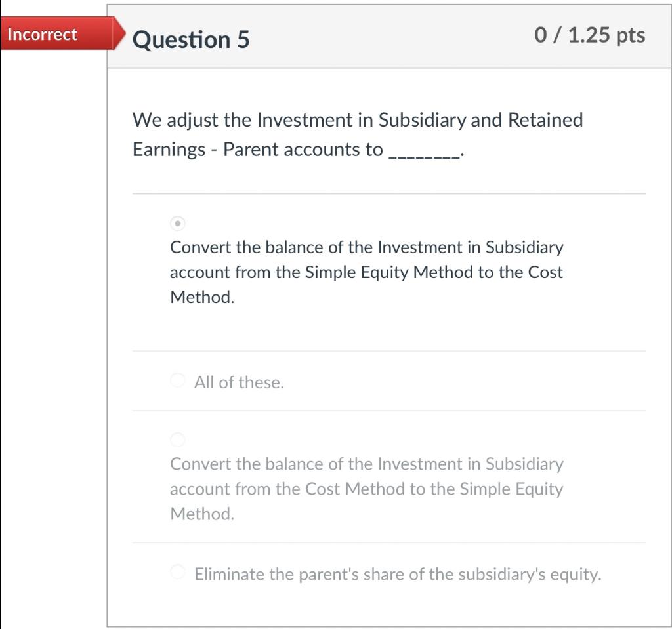This screenshot has height=629, width=672.
Task: Click the question prompt text
Action: point(358,134)
